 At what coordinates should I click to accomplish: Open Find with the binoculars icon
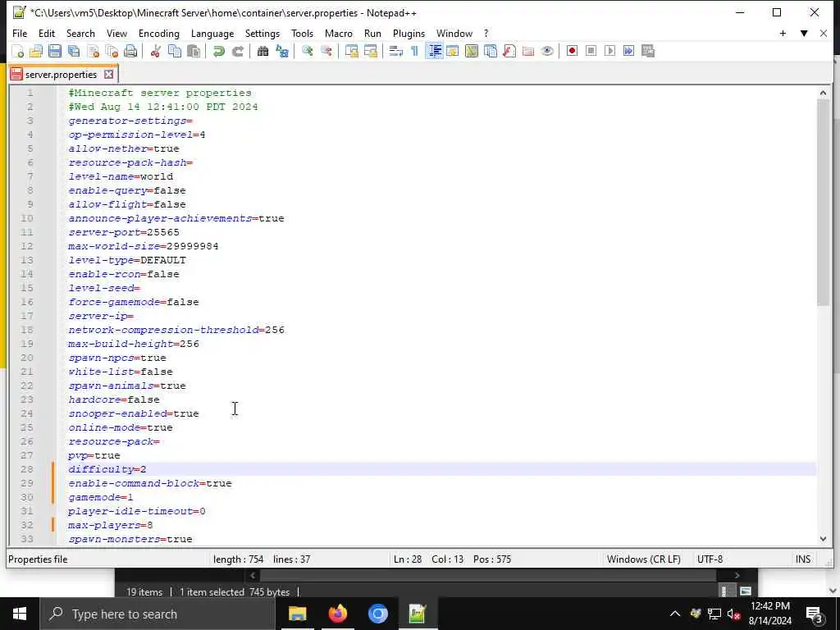(x=262, y=51)
